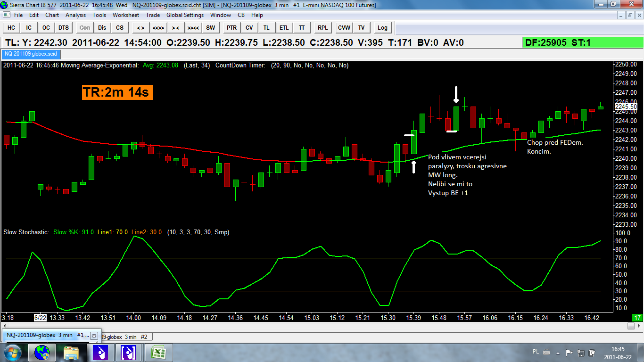Click the SW toolbar button

coord(210,28)
